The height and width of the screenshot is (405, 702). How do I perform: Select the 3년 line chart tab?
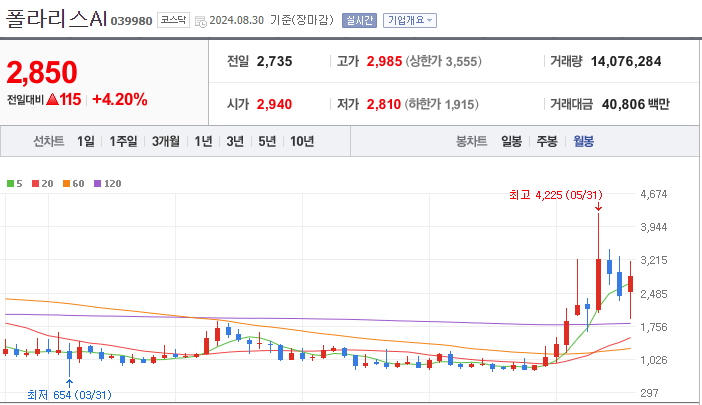(235, 141)
